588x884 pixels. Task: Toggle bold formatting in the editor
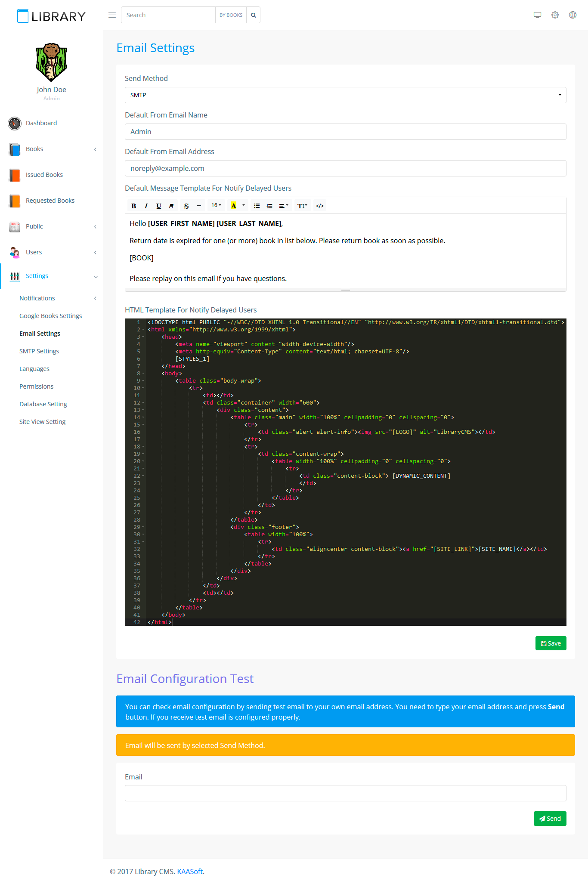click(x=133, y=206)
